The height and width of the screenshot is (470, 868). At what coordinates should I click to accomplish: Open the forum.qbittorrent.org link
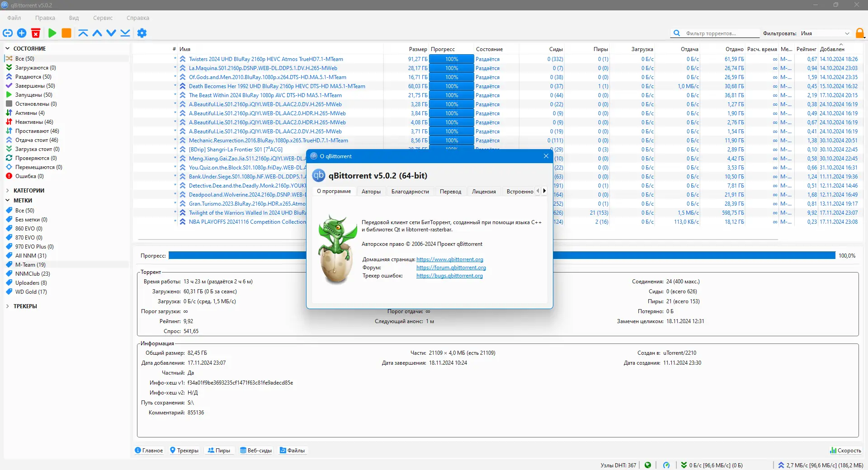451,268
